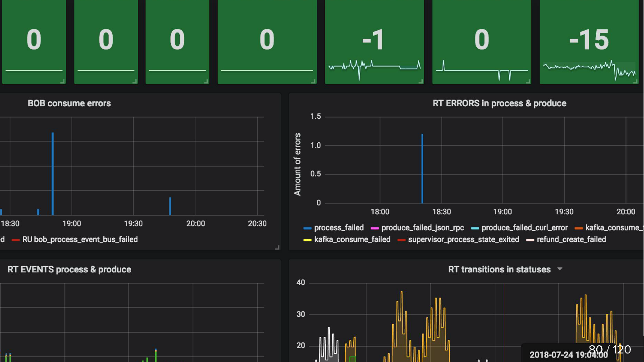Click the 19:00 time label in BOB consume errors
Viewport: 644px width, 362px height.
71,223
